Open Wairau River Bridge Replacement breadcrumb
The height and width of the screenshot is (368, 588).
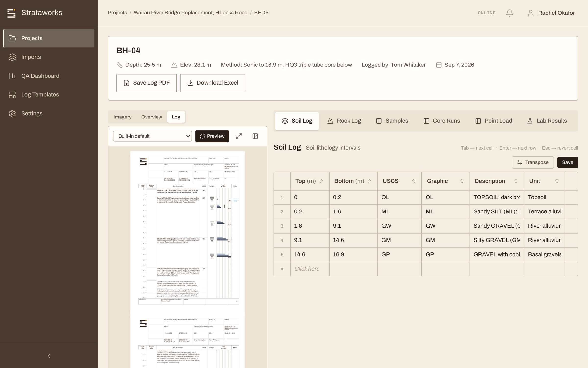click(x=190, y=13)
